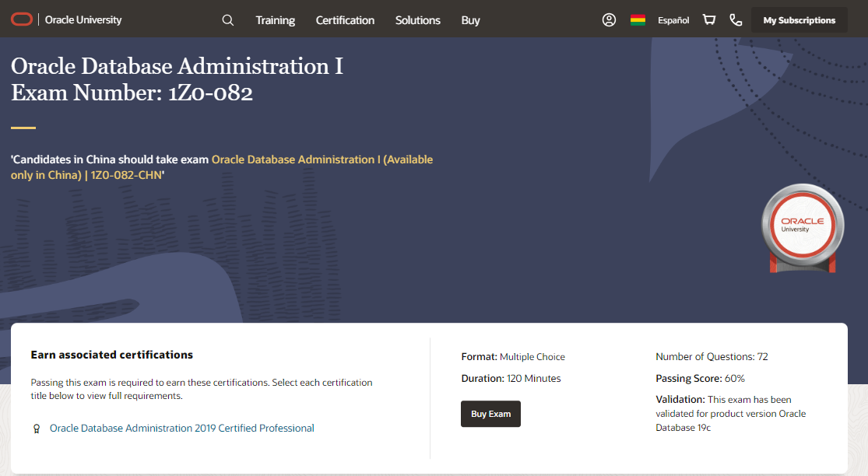The width and height of the screenshot is (868, 476).
Task: Switch language to Español
Action: pyautogui.click(x=673, y=20)
